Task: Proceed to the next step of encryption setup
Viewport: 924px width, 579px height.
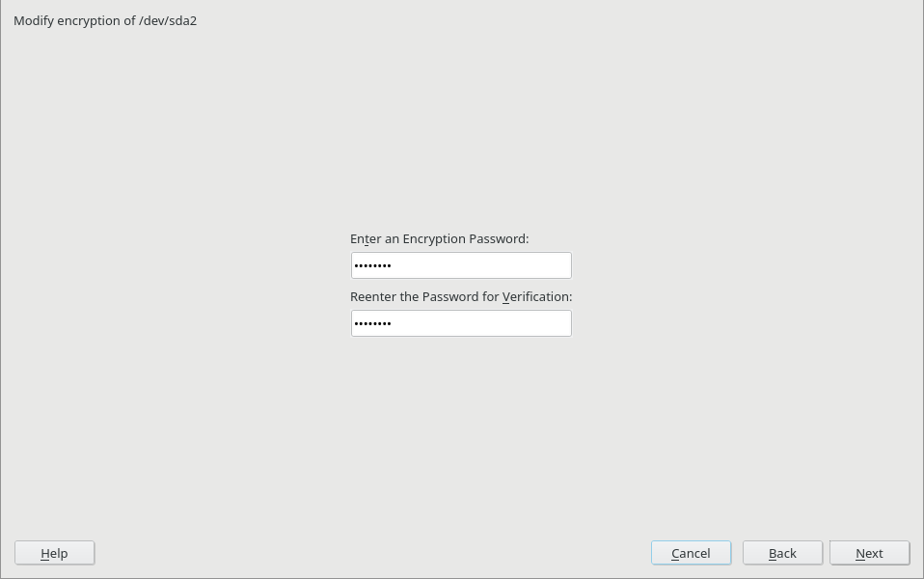Action: [869, 553]
